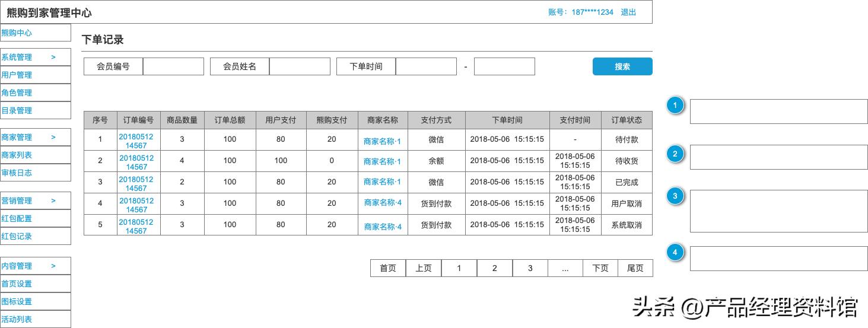Go to 首页 in pagination

388,268
